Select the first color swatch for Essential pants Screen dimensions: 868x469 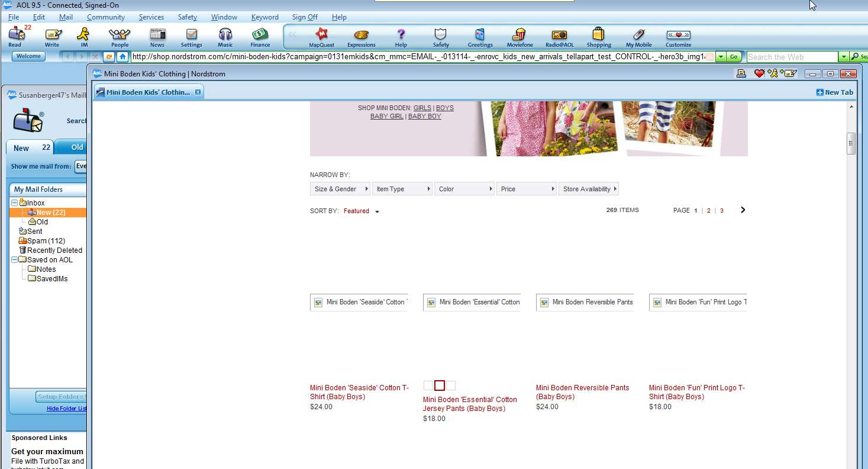pos(428,386)
